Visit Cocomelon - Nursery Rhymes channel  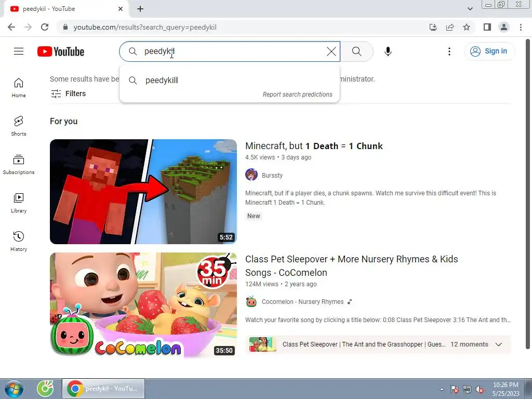point(303,302)
